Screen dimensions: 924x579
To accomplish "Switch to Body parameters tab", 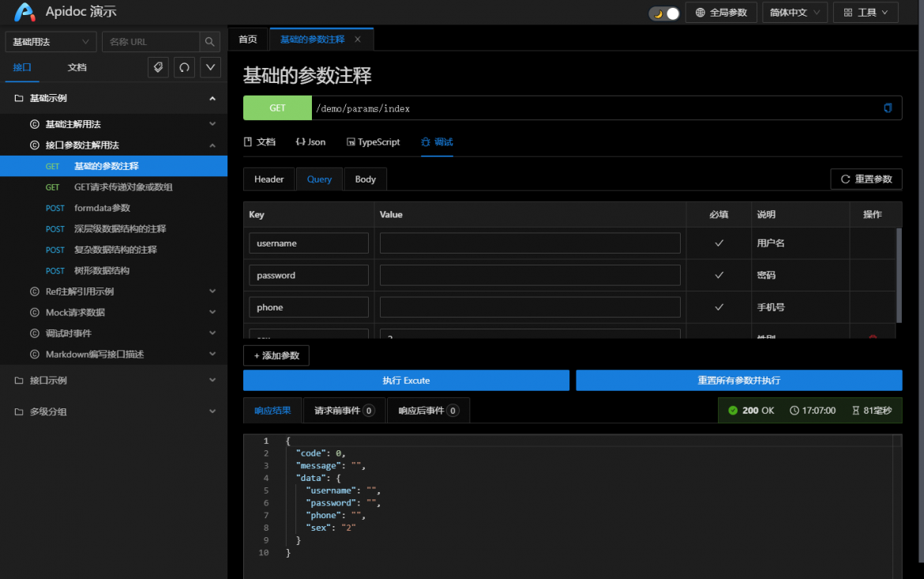I will coord(366,179).
